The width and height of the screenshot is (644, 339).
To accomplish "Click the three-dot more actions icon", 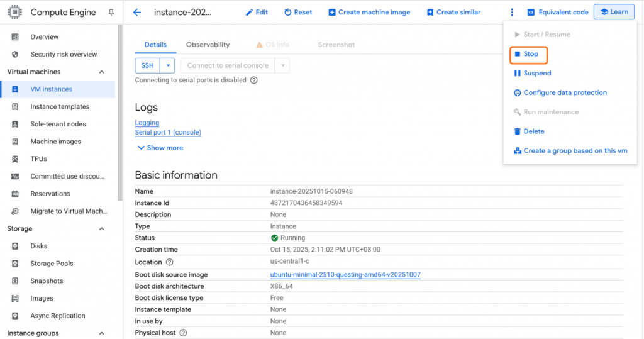I will 512,13.
